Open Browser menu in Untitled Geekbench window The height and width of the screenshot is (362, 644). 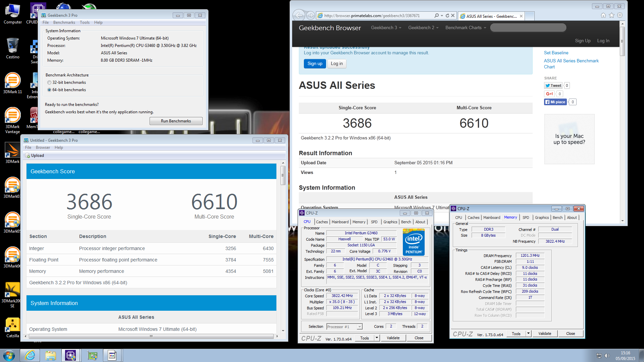pos(43,147)
